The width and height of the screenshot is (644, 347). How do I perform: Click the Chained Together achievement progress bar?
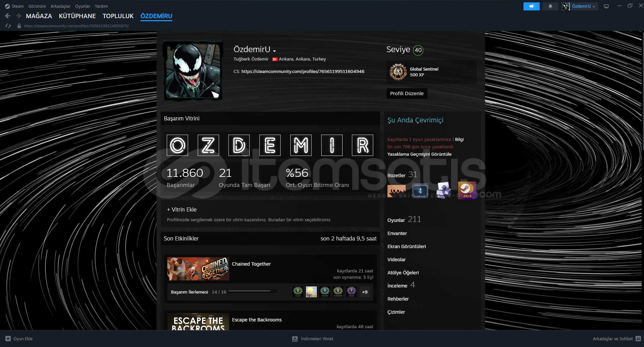(253, 292)
